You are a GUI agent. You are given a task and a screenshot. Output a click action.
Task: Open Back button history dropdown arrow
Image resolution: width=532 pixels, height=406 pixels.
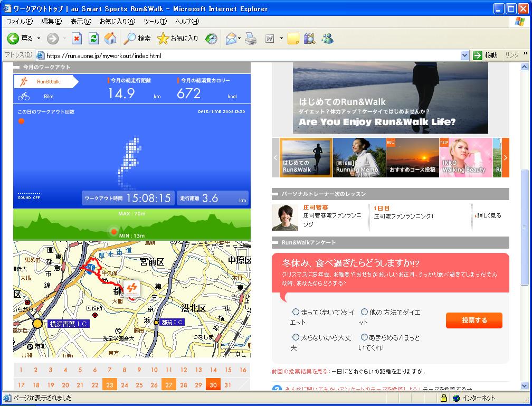pos(39,39)
